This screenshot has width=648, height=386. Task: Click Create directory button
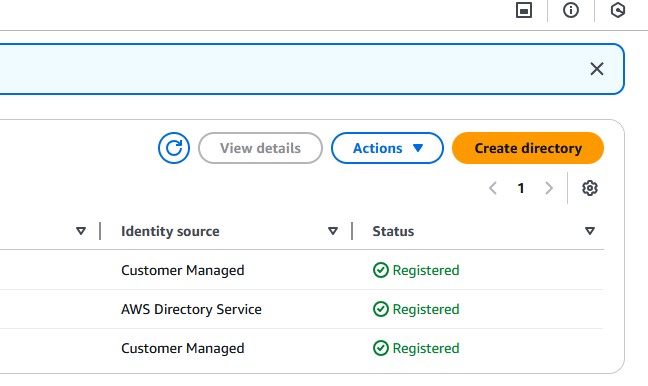(528, 148)
